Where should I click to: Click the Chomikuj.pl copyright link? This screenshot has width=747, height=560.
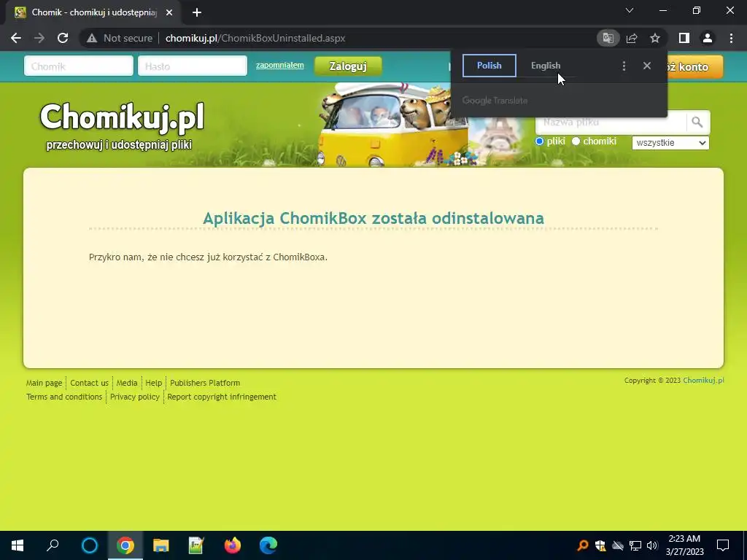pyautogui.click(x=703, y=381)
